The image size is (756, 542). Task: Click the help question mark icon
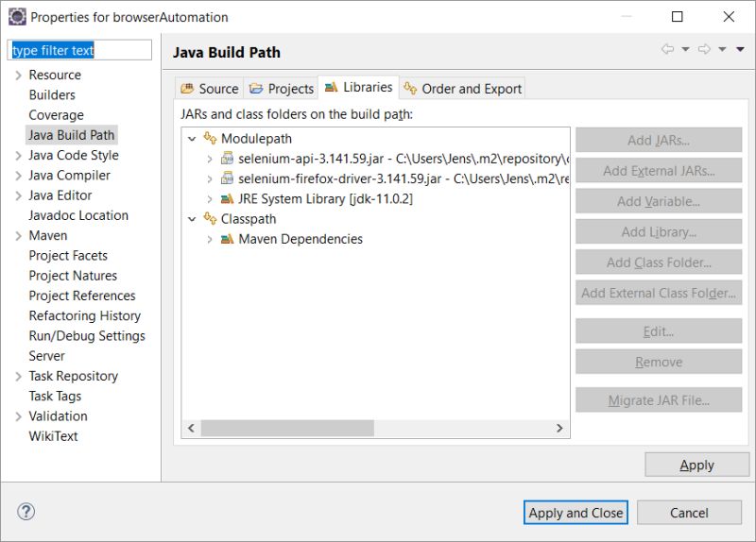point(26,512)
